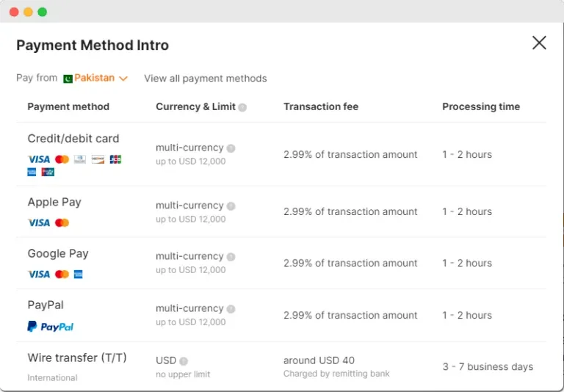Click the Discover card logo
The height and width of the screenshot is (392, 564).
[98, 159]
